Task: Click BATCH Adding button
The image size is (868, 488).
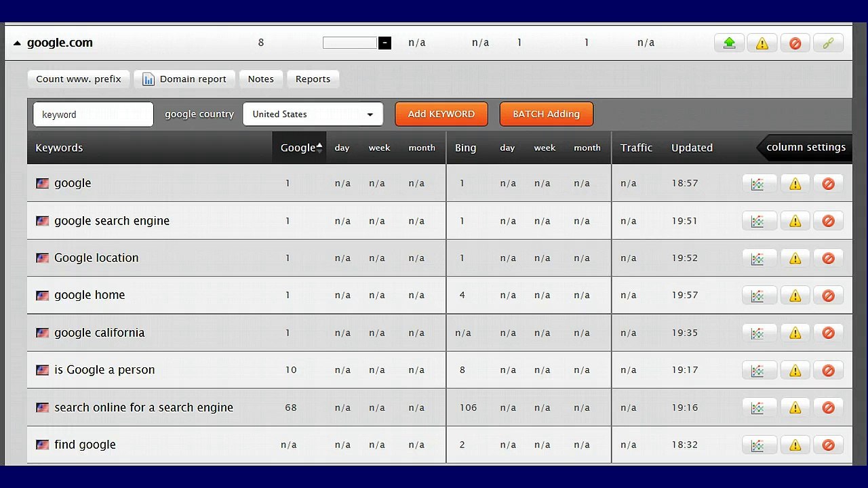Action: [546, 114]
